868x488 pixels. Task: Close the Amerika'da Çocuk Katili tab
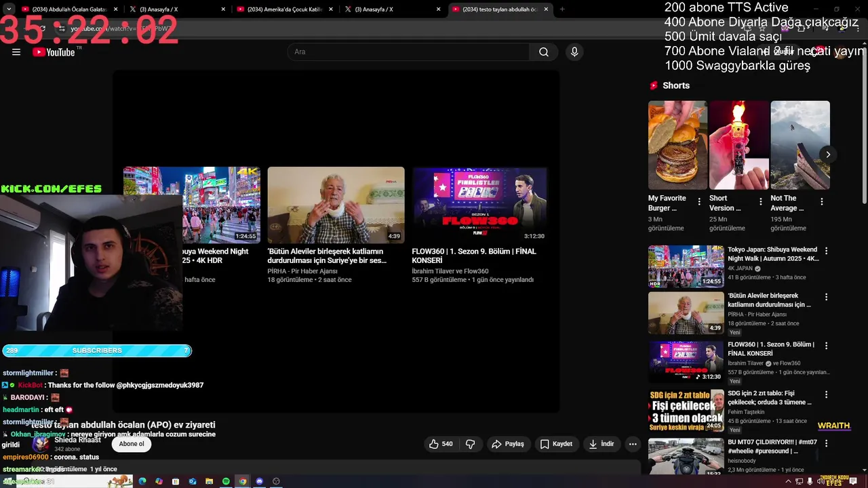(x=331, y=9)
